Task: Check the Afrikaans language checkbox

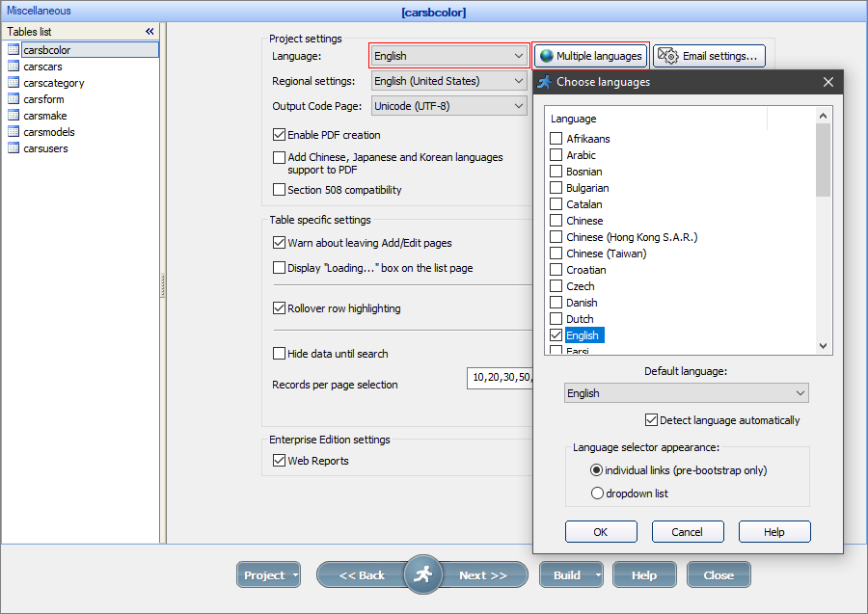Action: point(556,138)
